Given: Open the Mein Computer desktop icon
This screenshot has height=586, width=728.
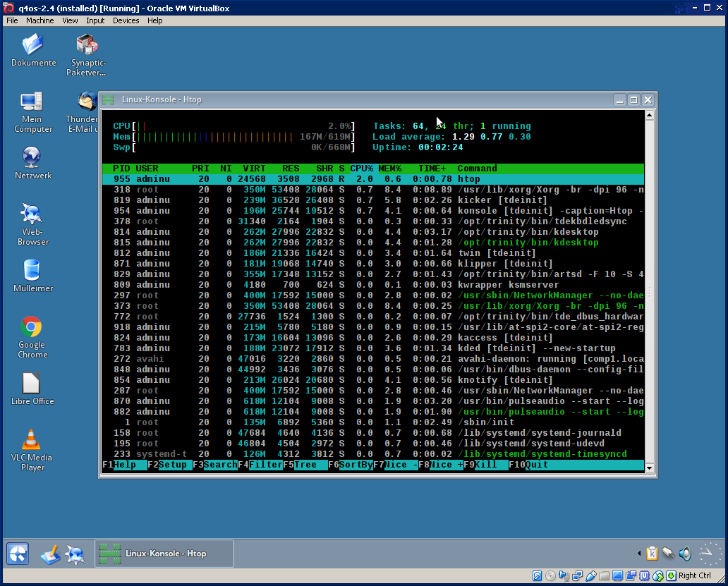Looking at the screenshot, I should (x=32, y=103).
